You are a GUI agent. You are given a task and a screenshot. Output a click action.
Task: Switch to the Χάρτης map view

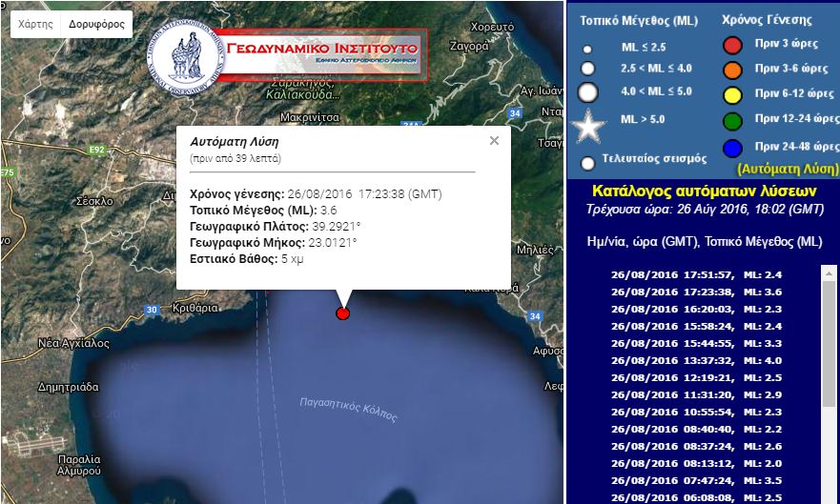point(35,24)
